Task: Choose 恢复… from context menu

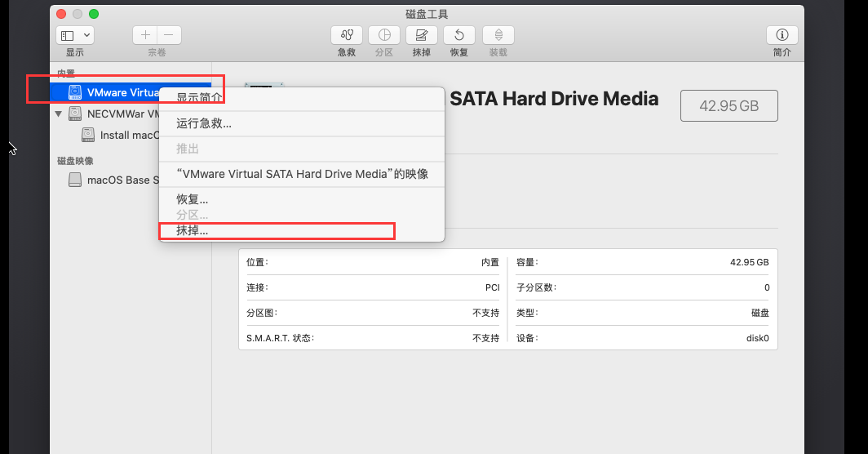Action: (x=302, y=199)
